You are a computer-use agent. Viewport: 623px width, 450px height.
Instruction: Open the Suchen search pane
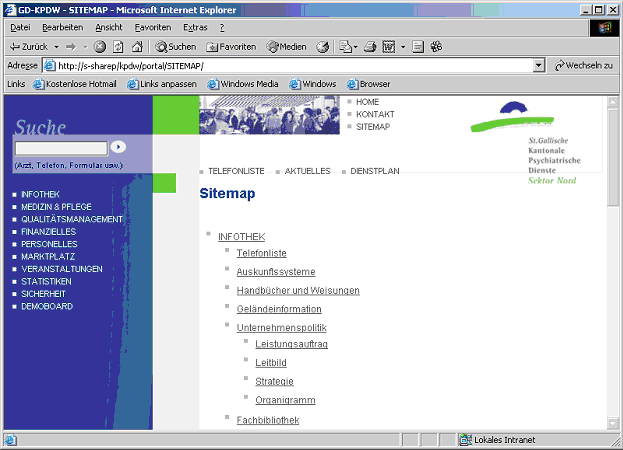click(x=176, y=47)
